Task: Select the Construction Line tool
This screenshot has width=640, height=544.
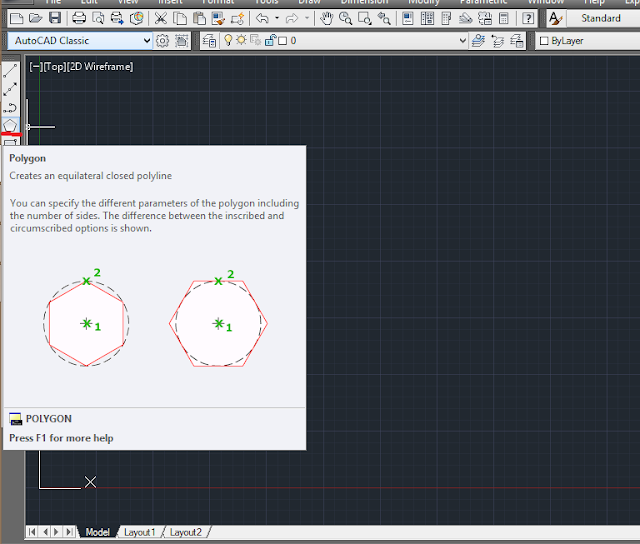Action: 10,89
